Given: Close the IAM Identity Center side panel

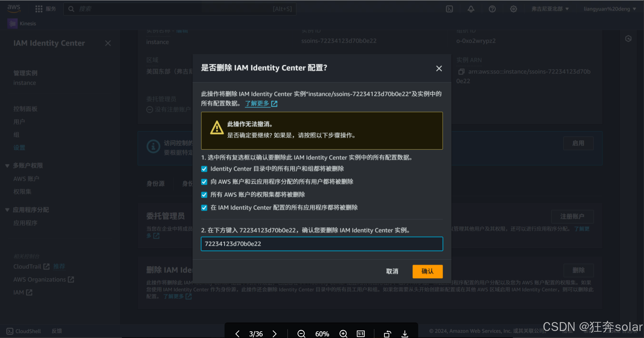Looking at the screenshot, I should tap(108, 43).
